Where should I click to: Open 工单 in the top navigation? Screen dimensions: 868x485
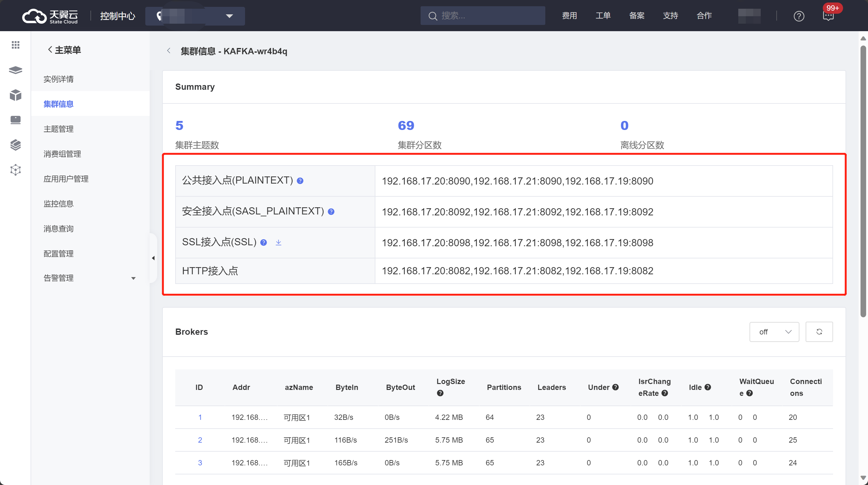(603, 16)
